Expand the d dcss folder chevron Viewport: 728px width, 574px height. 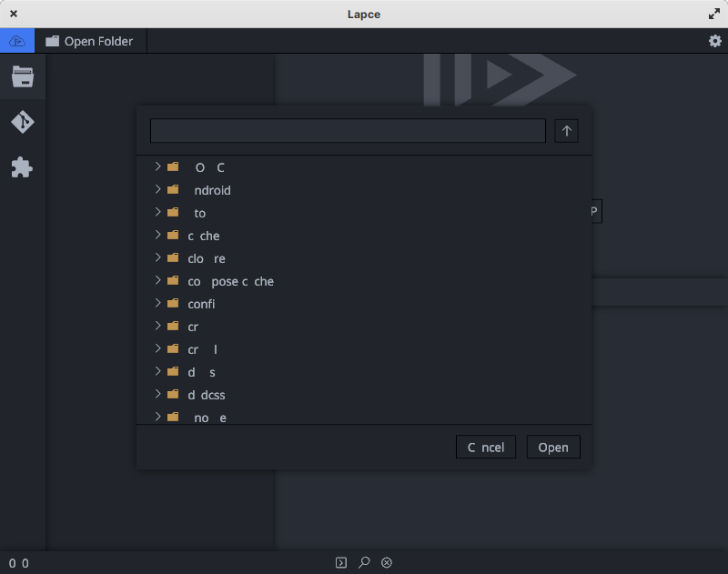point(156,395)
